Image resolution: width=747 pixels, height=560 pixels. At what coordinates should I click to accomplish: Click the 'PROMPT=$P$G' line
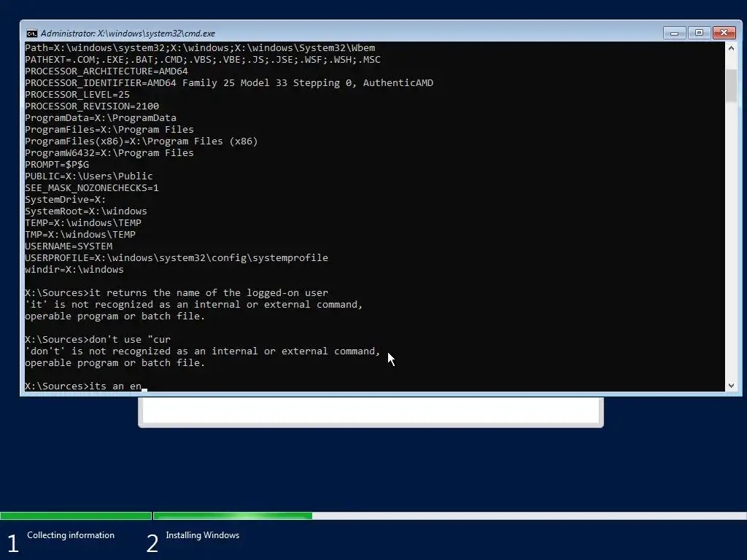click(57, 164)
